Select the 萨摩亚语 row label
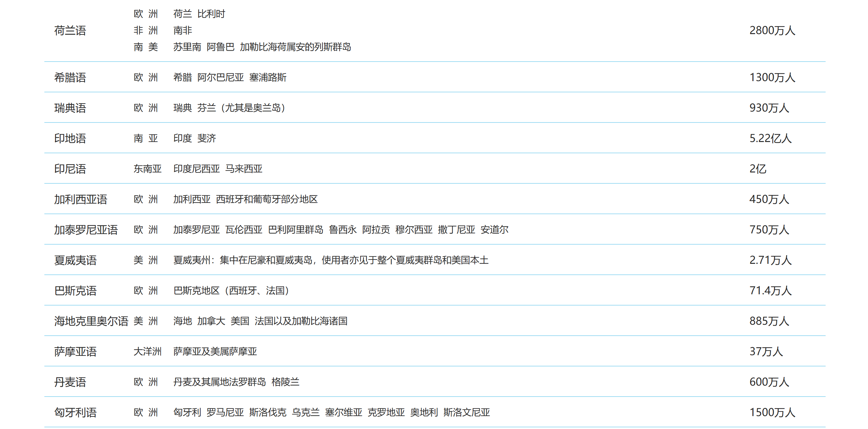The width and height of the screenshot is (868, 429). [x=75, y=352]
